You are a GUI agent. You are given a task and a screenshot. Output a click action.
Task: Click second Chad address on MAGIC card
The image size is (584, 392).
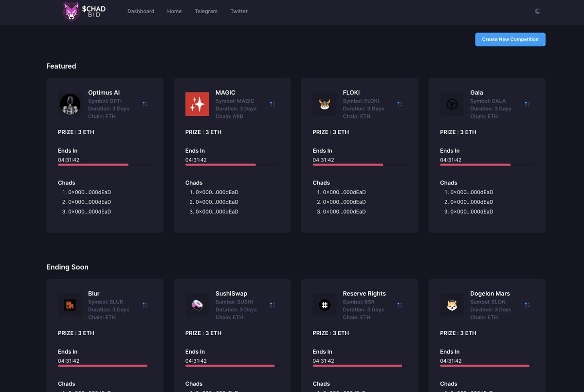(217, 202)
